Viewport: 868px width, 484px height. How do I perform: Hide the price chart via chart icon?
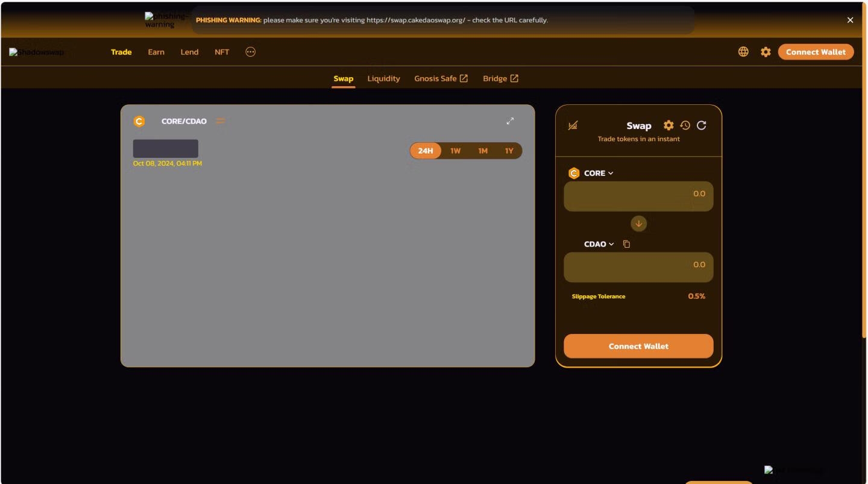(x=573, y=125)
